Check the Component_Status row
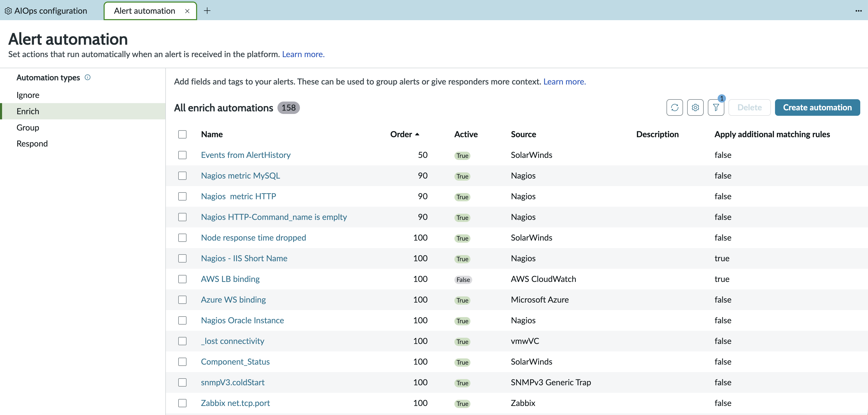 pos(182,362)
